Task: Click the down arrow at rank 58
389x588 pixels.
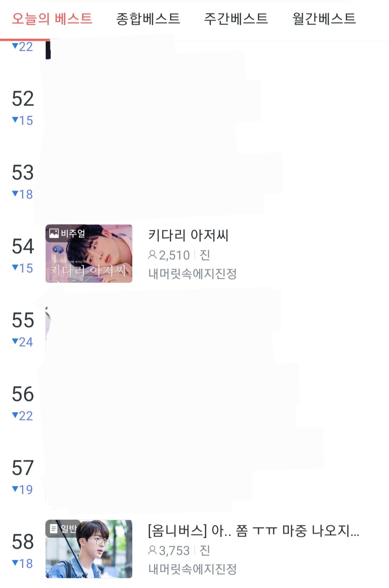Action: [x=15, y=563]
